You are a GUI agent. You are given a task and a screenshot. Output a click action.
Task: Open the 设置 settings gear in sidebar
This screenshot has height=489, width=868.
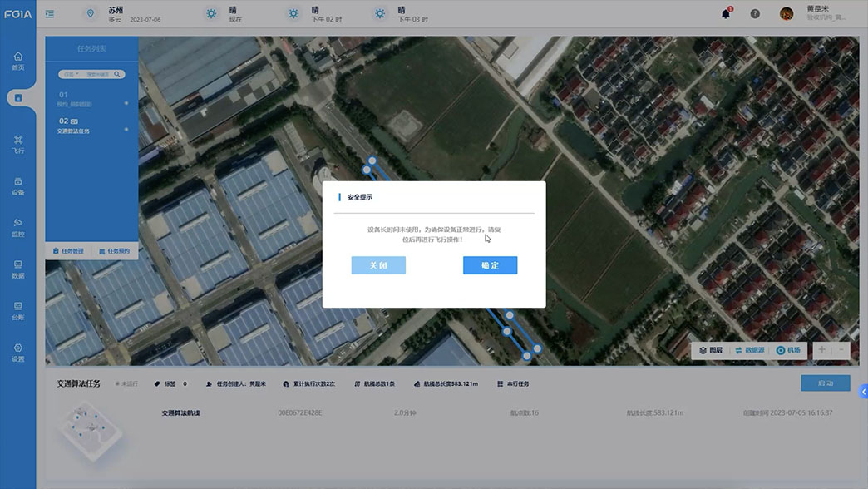17,352
